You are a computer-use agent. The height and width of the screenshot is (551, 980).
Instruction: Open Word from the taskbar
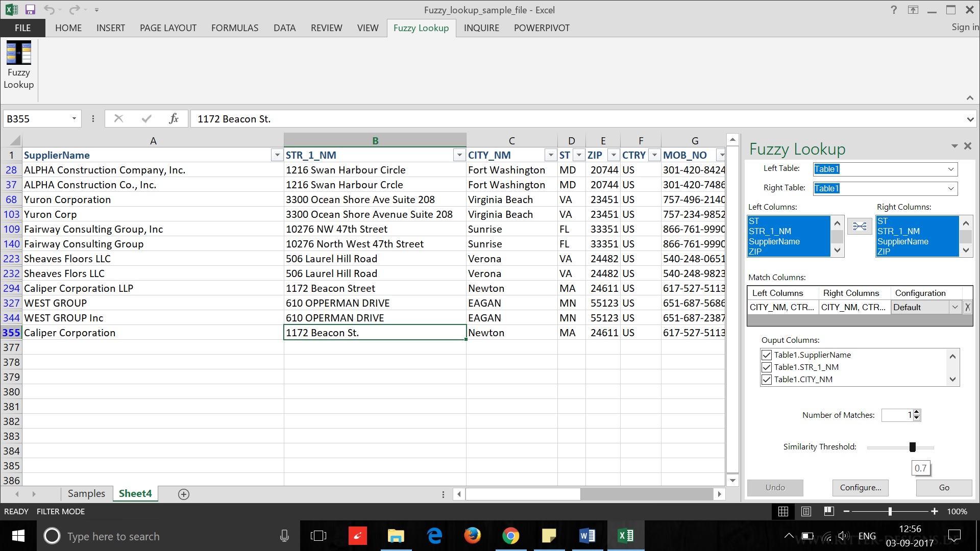click(587, 536)
